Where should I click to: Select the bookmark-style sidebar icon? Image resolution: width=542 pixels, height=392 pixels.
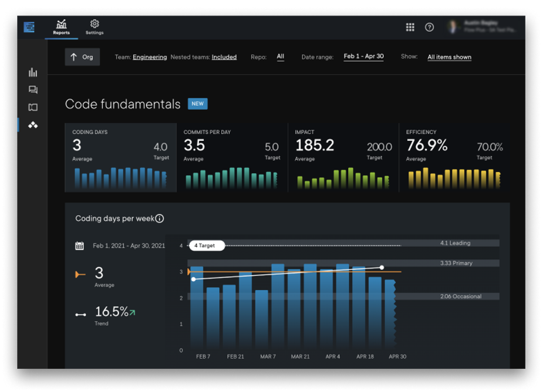click(33, 107)
